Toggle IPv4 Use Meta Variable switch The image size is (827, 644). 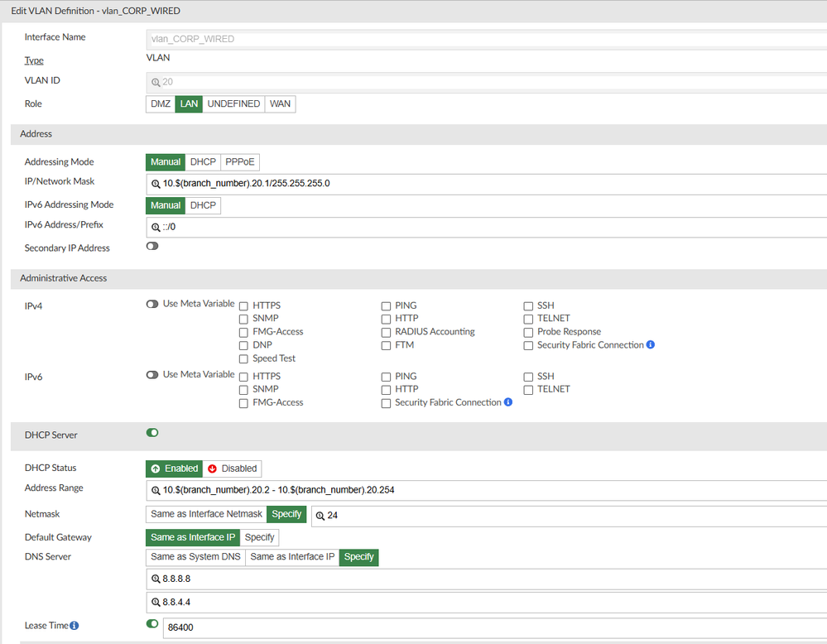[x=152, y=304]
